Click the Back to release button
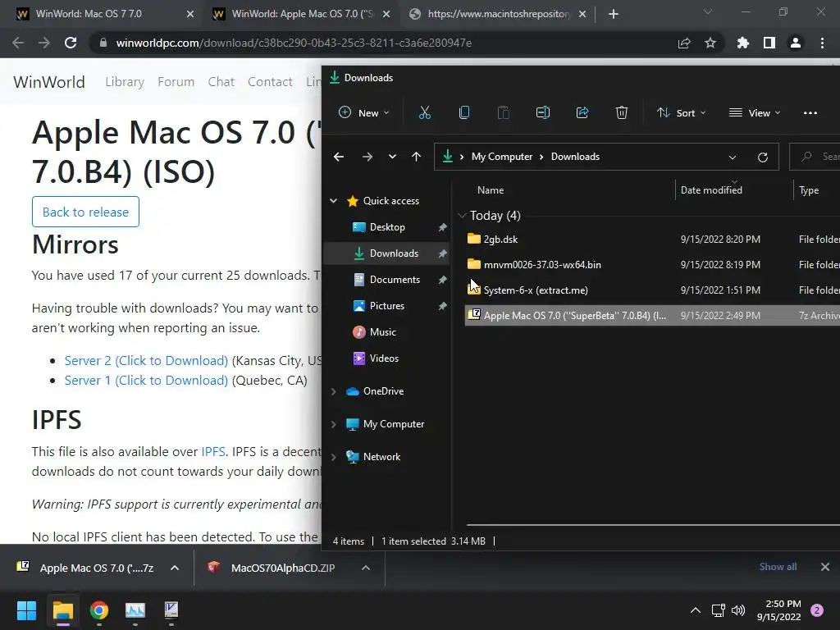Viewport: 840px width, 630px height. 85,212
